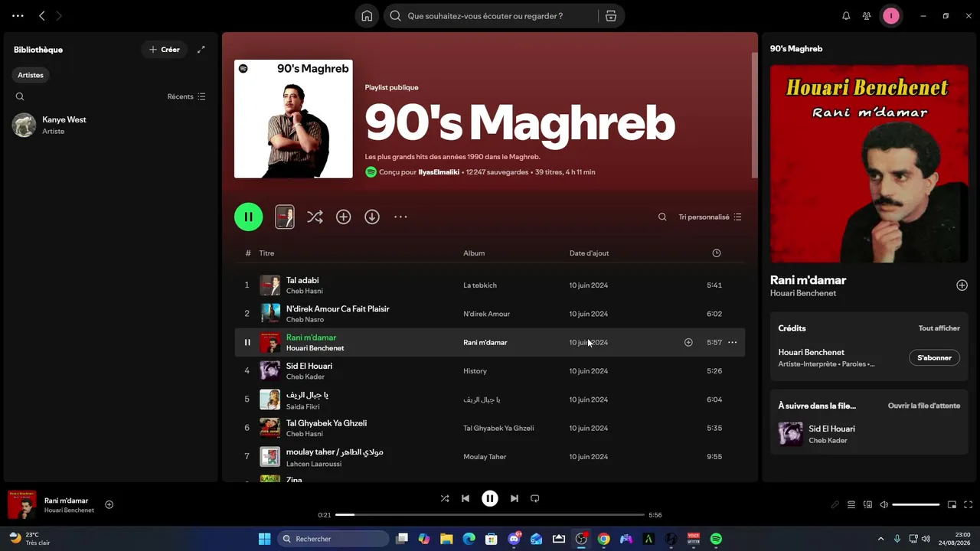The image size is (980, 551).
Task: Open the user profile avatar menu
Action: point(891,16)
